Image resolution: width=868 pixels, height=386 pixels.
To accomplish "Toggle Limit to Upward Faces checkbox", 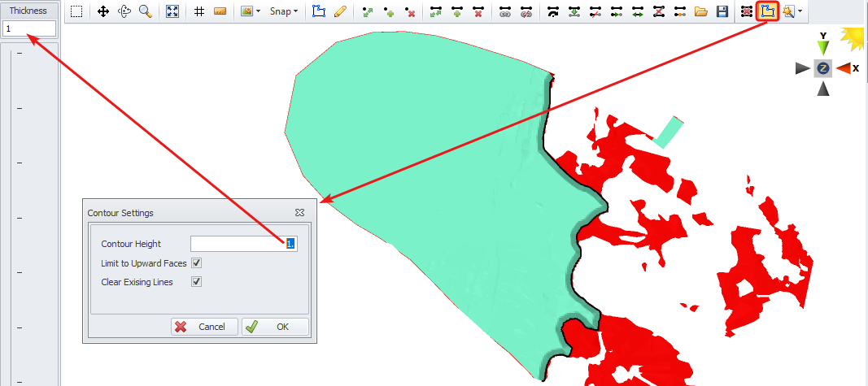I will tap(196, 263).
